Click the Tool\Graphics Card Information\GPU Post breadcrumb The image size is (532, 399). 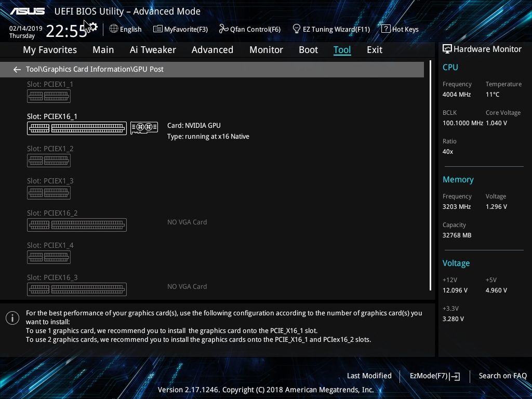coord(95,69)
